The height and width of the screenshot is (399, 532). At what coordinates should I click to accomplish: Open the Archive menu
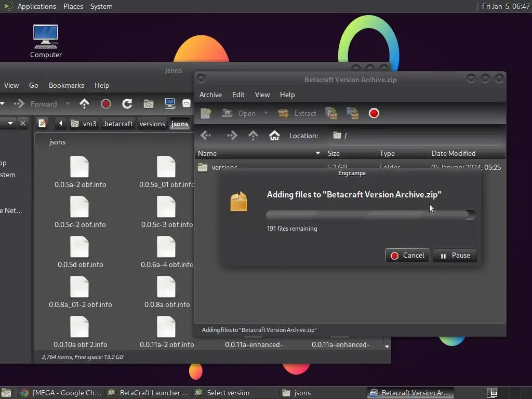point(210,95)
